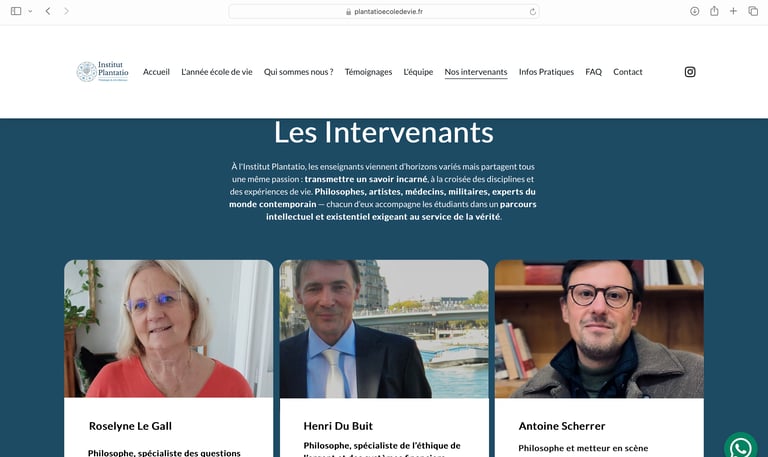This screenshot has width=768, height=457.
Task: Open Roselyne Le Gall's photo
Action: click(x=168, y=329)
